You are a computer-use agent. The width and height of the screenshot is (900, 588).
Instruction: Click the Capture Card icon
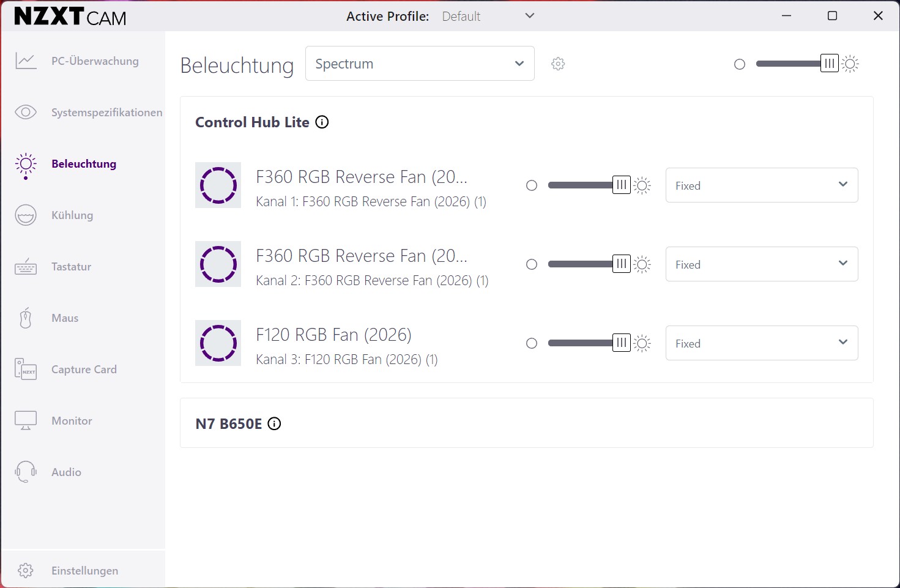click(26, 370)
